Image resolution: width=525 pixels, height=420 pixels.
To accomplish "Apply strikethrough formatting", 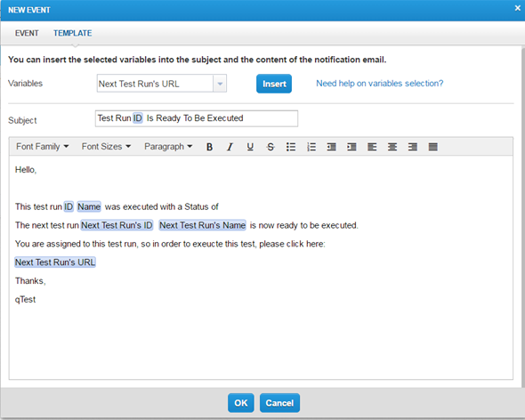I will 271,147.
